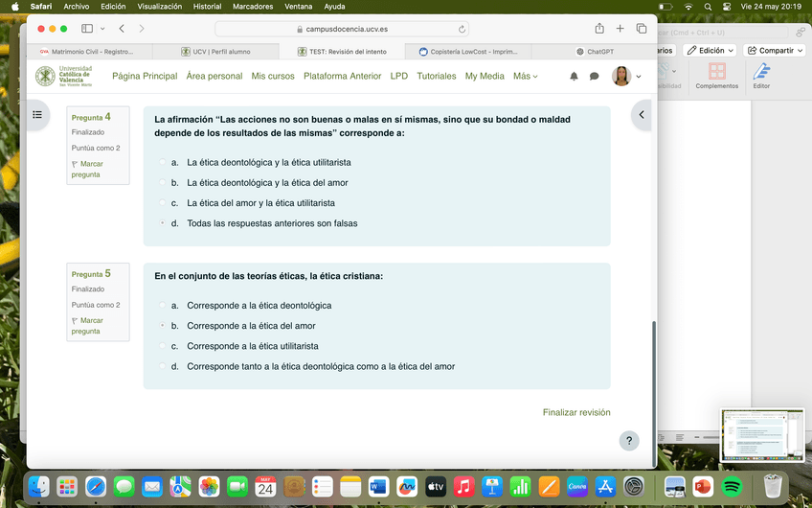
Task: Select option b, deontológica y ética del amor
Action: point(162,182)
